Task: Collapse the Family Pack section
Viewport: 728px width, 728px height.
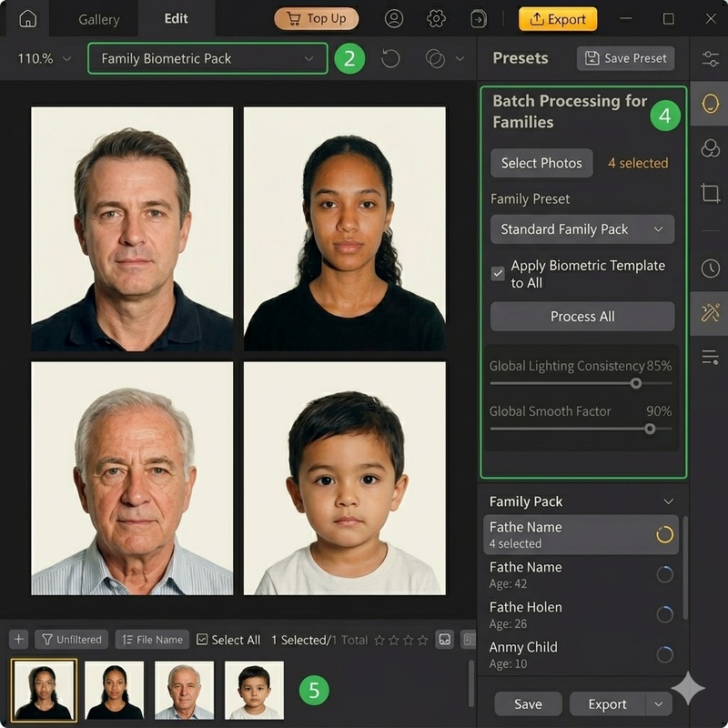Action: pyautogui.click(x=669, y=501)
